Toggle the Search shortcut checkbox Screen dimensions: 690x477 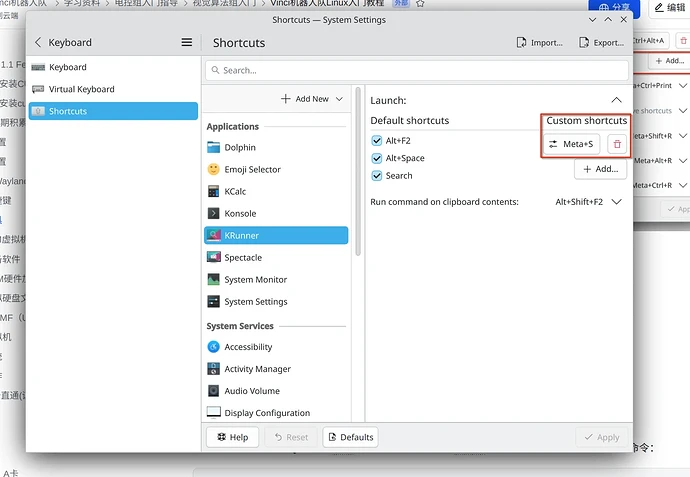pos(377,176)
